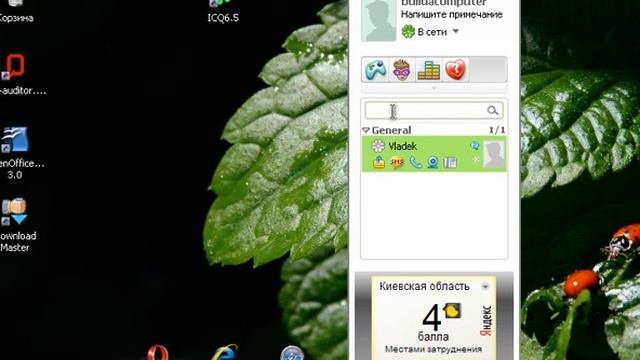Open the Корзина recycle bin desktop icon
Image resolution: width=640 pixels, height=360 pixels.
tap(16, 11)
